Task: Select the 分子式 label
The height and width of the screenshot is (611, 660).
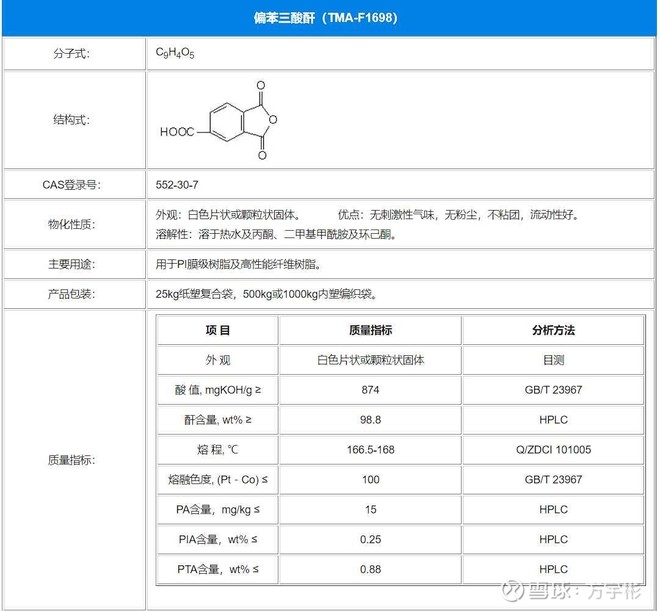Action: [x=72, y=53]
